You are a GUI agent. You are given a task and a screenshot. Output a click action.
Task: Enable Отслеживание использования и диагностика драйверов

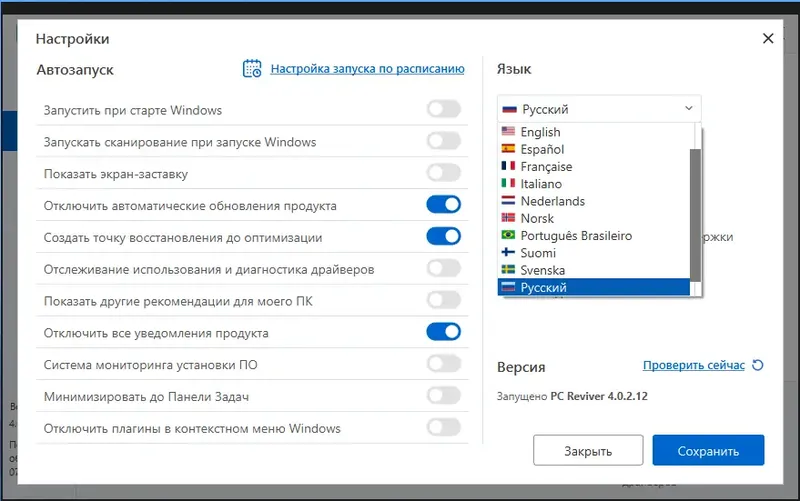tap(444, 268)
